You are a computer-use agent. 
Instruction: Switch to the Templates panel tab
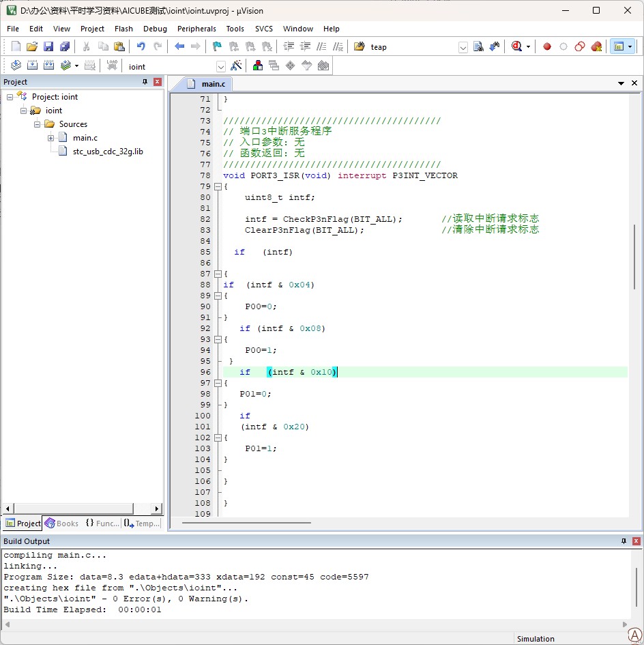tap(141, 524)
